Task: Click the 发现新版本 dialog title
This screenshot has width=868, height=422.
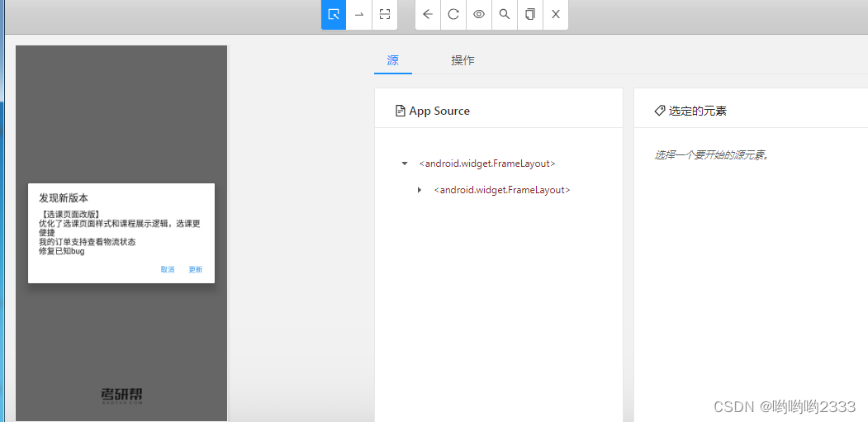Action: (x=64, y=197)
